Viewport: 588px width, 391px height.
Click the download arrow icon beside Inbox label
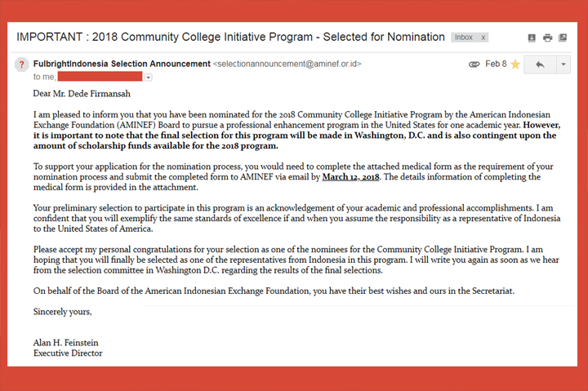tap(532, 38)
